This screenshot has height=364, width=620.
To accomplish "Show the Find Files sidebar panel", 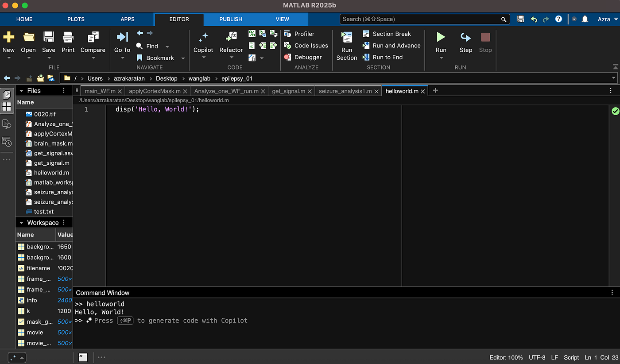I will [x=7, y=124].
